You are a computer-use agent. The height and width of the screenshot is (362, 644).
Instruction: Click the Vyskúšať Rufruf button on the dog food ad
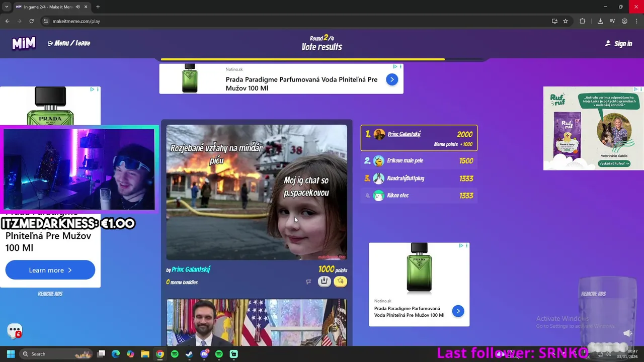click(x=614, y=163)
